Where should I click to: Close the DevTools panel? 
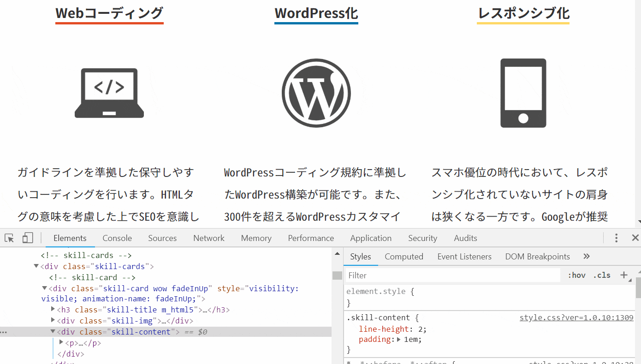pyautogui.click(x=635, y=238)
